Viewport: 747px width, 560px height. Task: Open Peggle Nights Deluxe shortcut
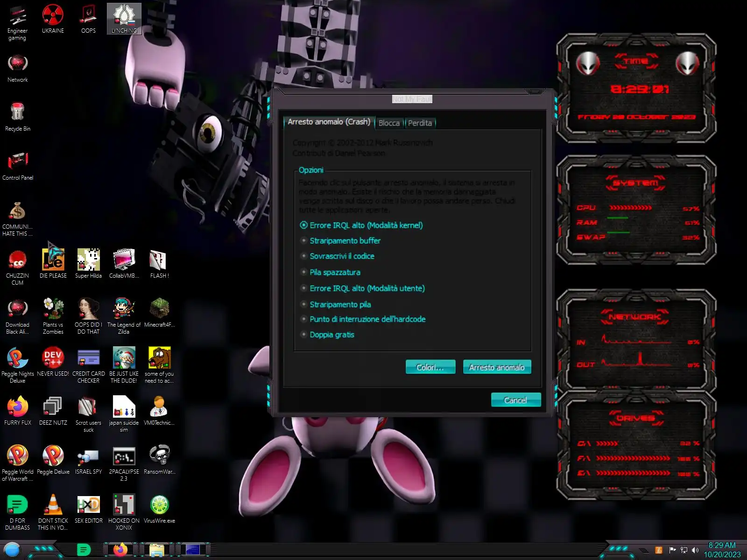(x=17, y=365)
